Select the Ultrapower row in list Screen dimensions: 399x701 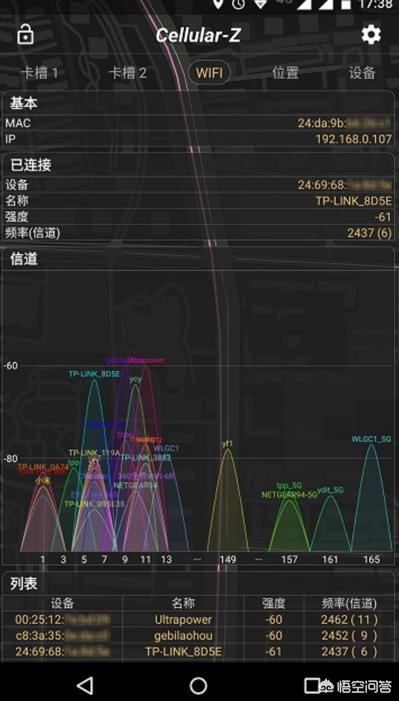coord(198,620)
